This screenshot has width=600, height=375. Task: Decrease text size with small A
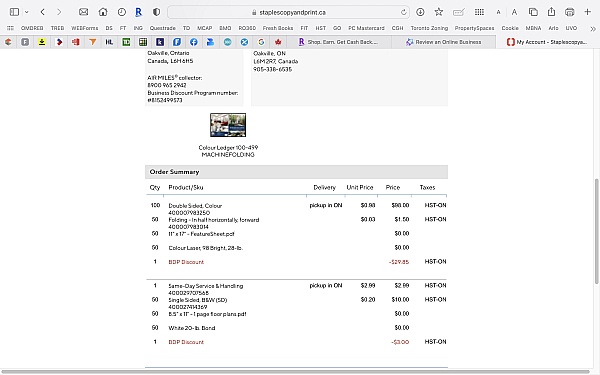tap(498, 13)
